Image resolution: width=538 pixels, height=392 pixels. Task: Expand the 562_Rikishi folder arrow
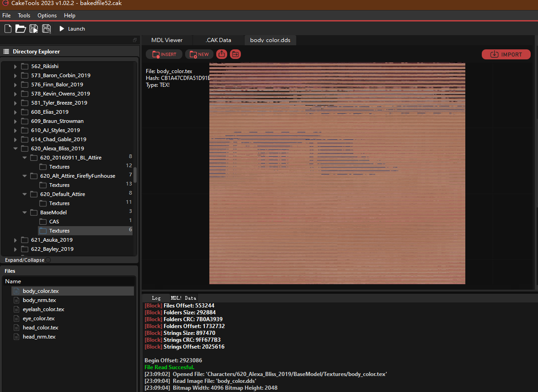[15, 66]
